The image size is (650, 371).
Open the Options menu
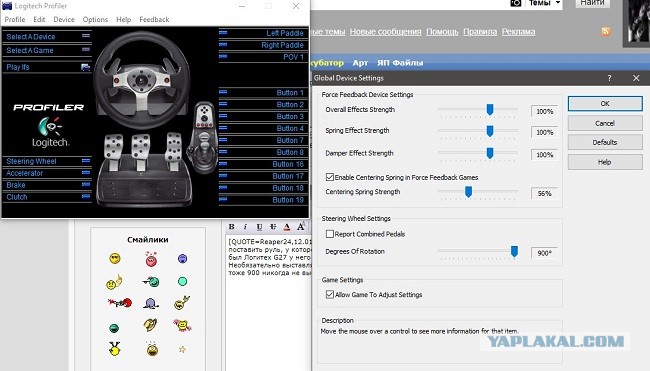(95, 19)
